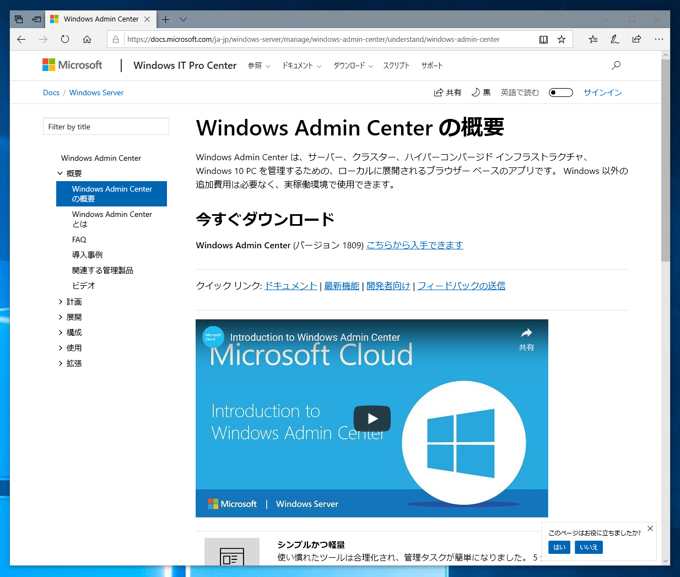680x577 pixels.
Task: Click the vertical scrollbar thumb
Action: tap(665, 161)
